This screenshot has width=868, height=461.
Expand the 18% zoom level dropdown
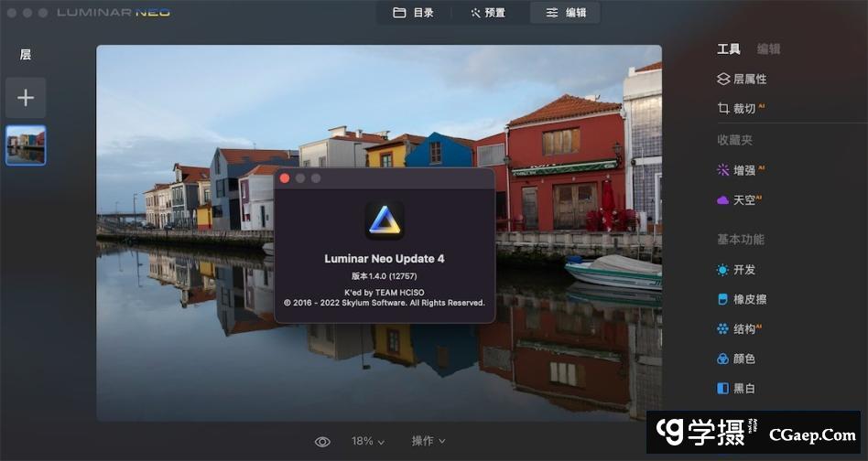point(368,442)
